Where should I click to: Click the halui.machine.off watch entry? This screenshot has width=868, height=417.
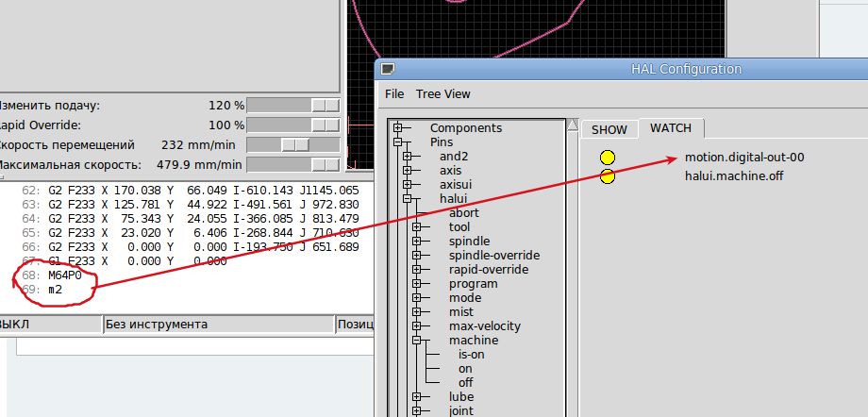point(734,176)
